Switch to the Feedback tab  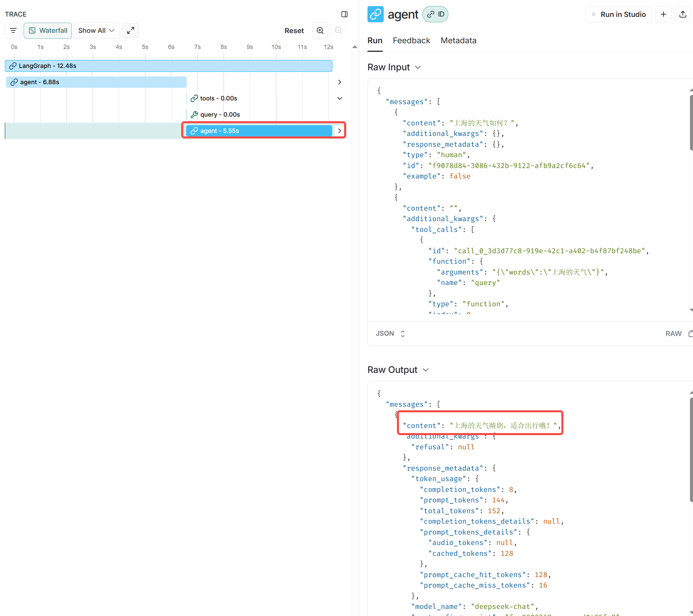[x=411, y=41]
